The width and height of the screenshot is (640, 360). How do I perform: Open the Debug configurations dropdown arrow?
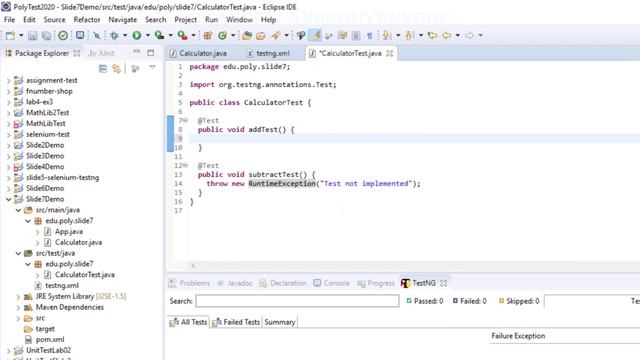125,36
